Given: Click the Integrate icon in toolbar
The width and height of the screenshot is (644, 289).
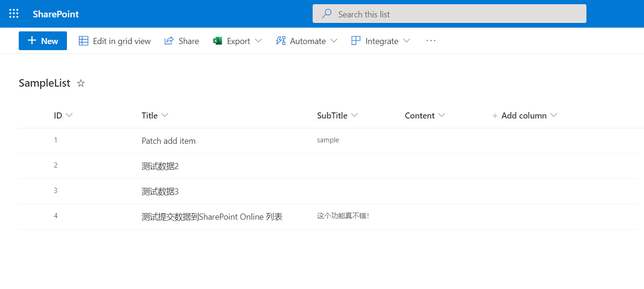Looking at the screenshot, I should [356, 41].
